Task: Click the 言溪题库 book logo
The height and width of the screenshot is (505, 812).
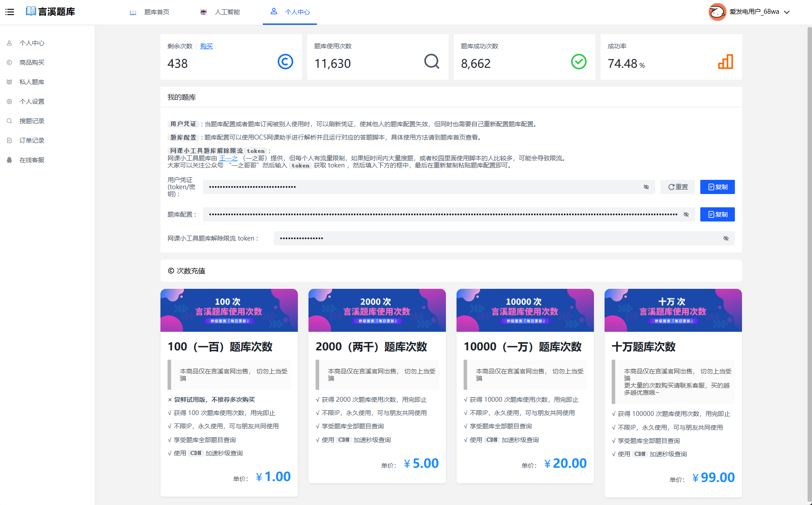Action: click(x=31, y=12)
